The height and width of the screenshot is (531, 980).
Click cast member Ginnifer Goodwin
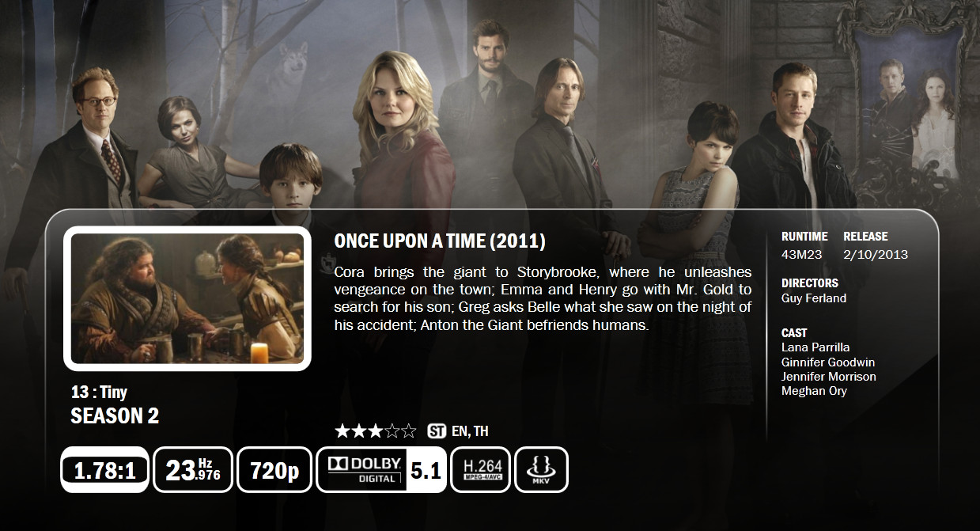click(828, 362)
